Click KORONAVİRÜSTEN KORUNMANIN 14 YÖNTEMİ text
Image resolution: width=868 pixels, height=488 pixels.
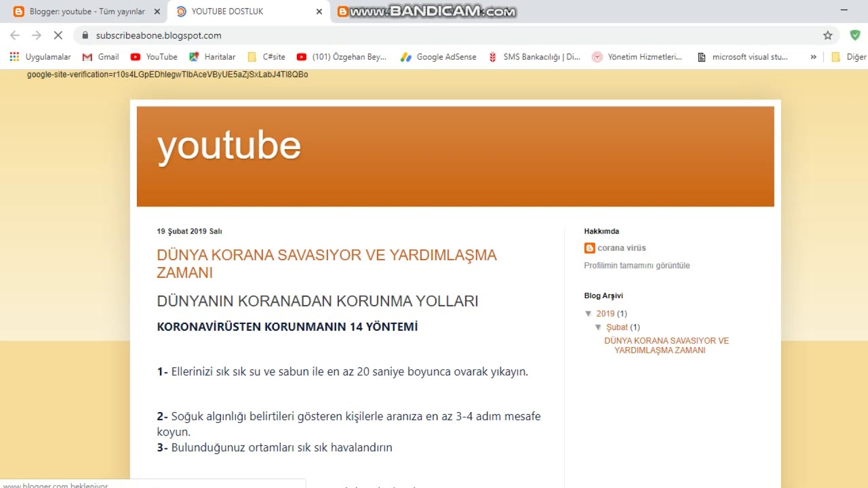tap(288, 327)
